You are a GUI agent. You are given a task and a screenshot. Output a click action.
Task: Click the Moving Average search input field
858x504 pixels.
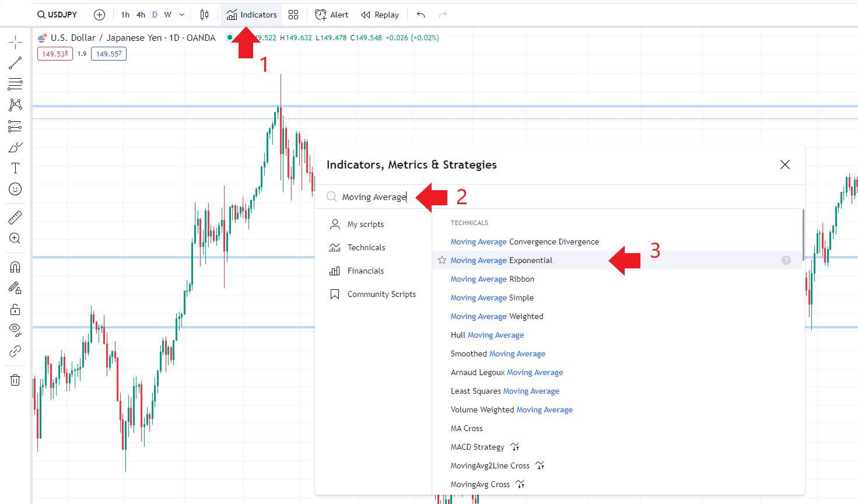(x=373, y=197)
